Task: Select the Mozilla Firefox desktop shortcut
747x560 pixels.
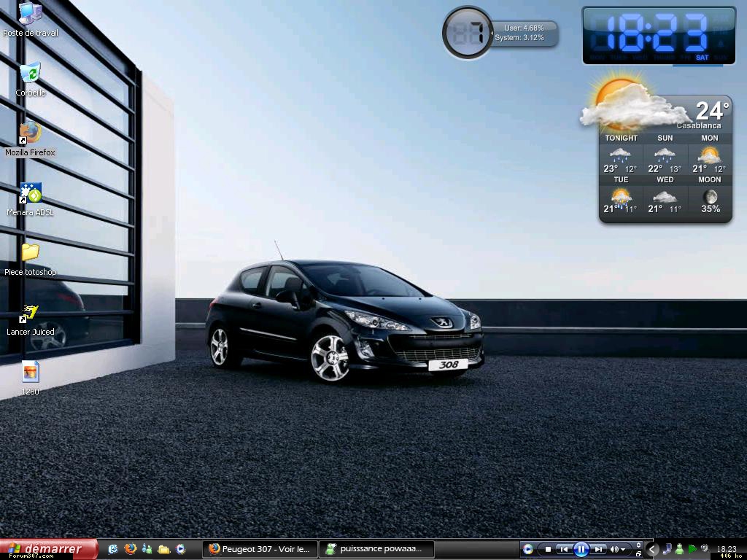Action: (x=31, y=133)
